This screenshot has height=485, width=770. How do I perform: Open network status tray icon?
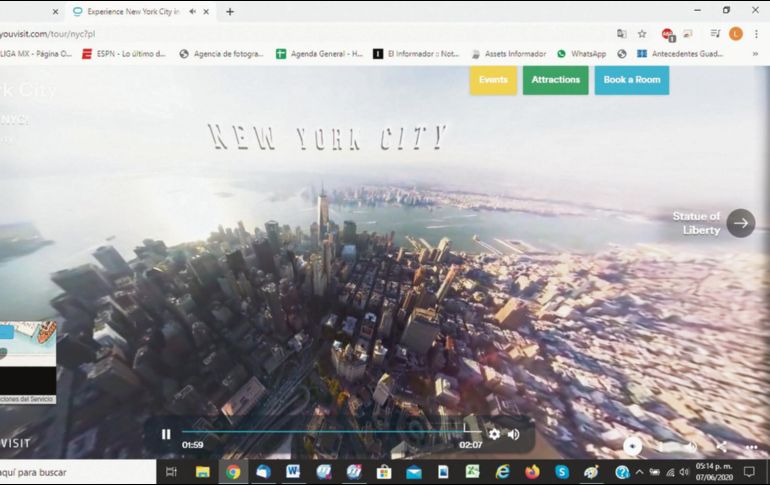click(670, 473)
